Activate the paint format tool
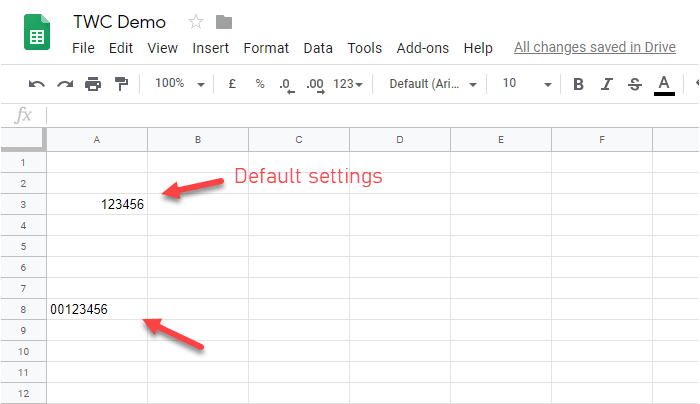Viewport: 700px width, 404px height. (121, 84)
